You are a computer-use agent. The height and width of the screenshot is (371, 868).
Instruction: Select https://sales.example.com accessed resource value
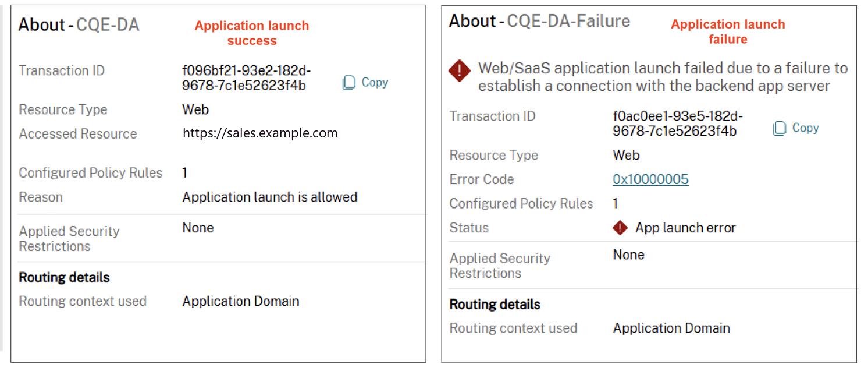point(260,133)
